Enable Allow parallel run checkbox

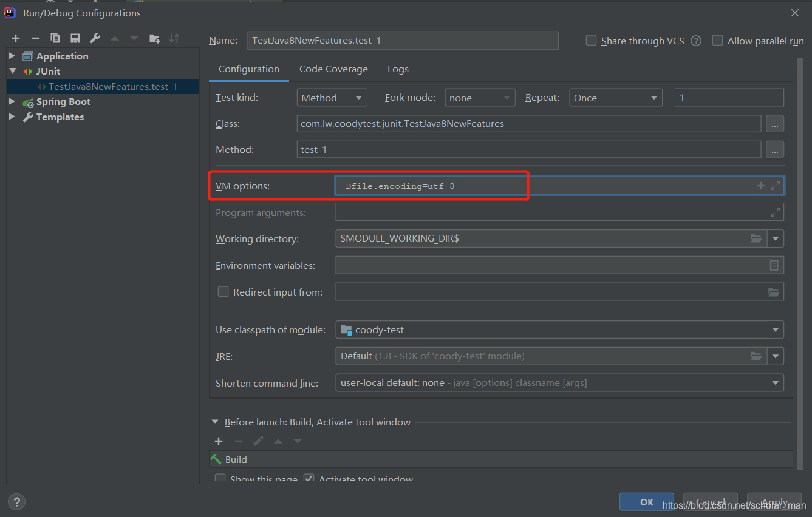point(717,40)
